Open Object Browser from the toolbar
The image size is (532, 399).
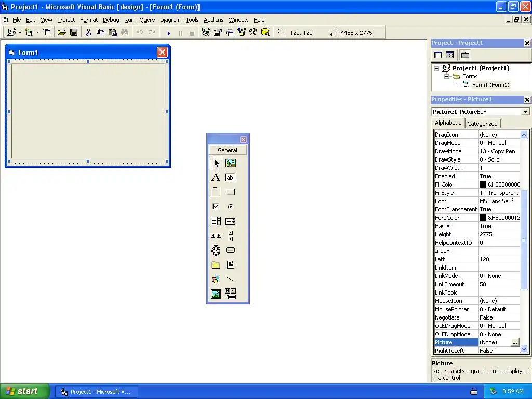click(x=242, y=33)
